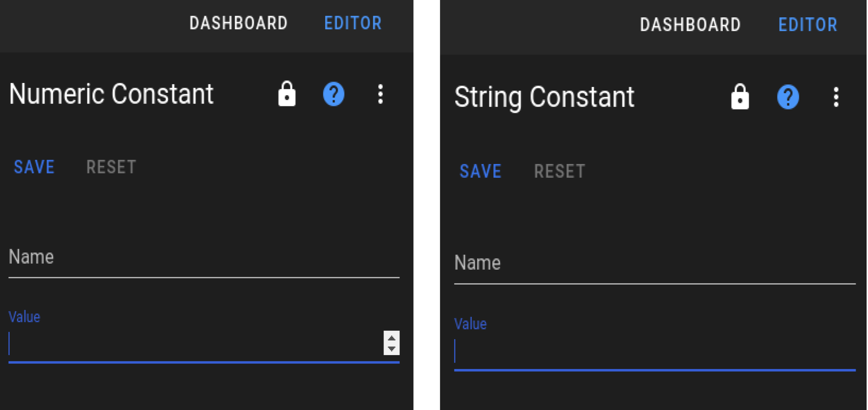Open the String Constant more-options menu

click(836, 97)
